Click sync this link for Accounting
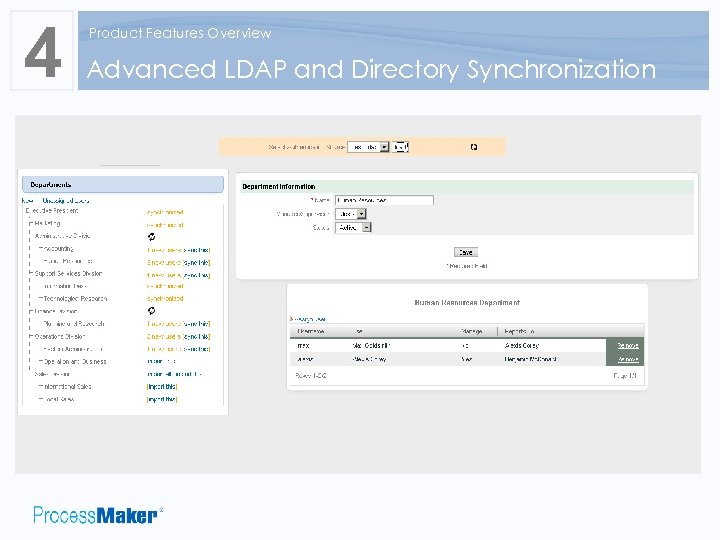 (x=196, y=250)
